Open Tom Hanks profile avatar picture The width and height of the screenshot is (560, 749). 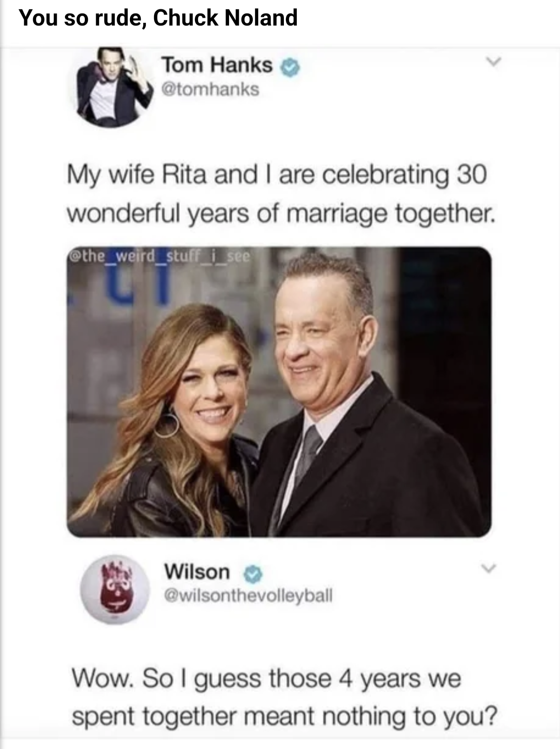tap(112, 87)
